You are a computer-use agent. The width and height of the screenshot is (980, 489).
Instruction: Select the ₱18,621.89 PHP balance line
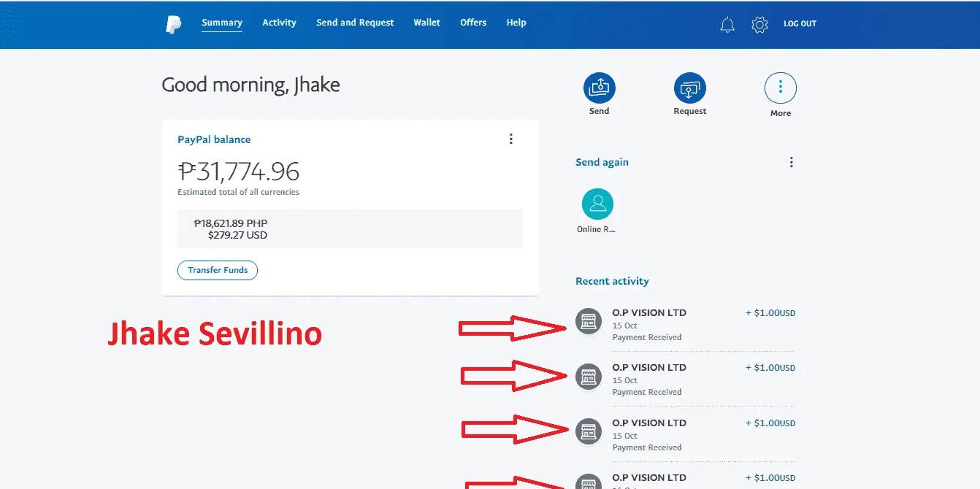231,223
